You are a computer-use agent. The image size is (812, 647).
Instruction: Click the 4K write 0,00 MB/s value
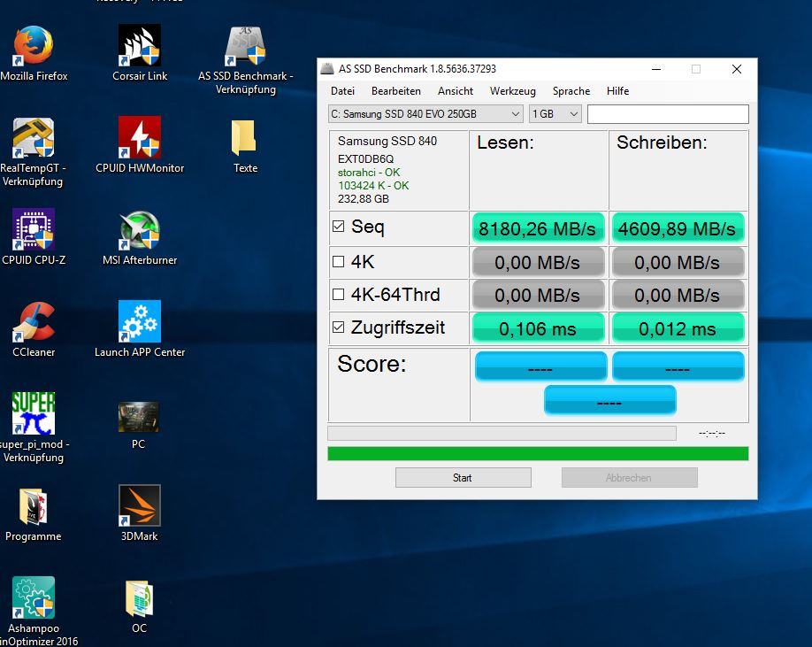(678, 262)
